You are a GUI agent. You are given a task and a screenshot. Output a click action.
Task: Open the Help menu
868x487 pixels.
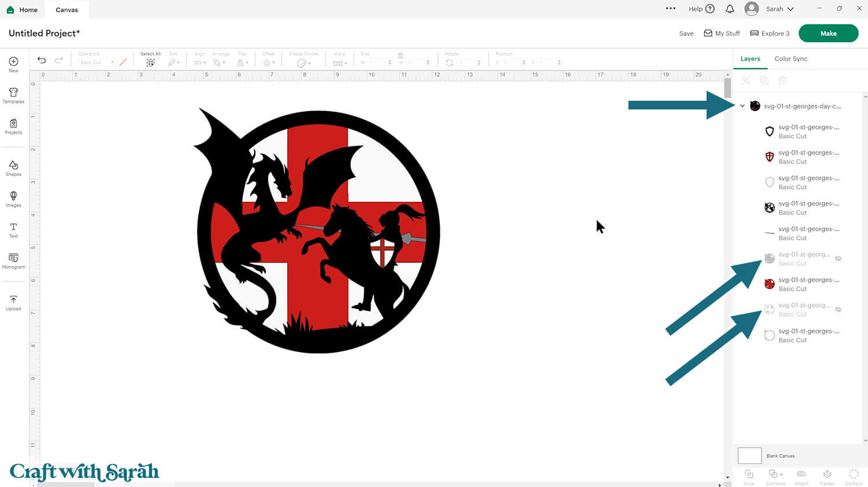click(701, 9)
